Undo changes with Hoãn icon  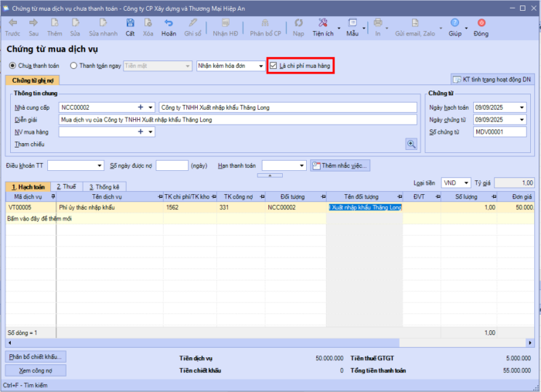coord(168,22)
